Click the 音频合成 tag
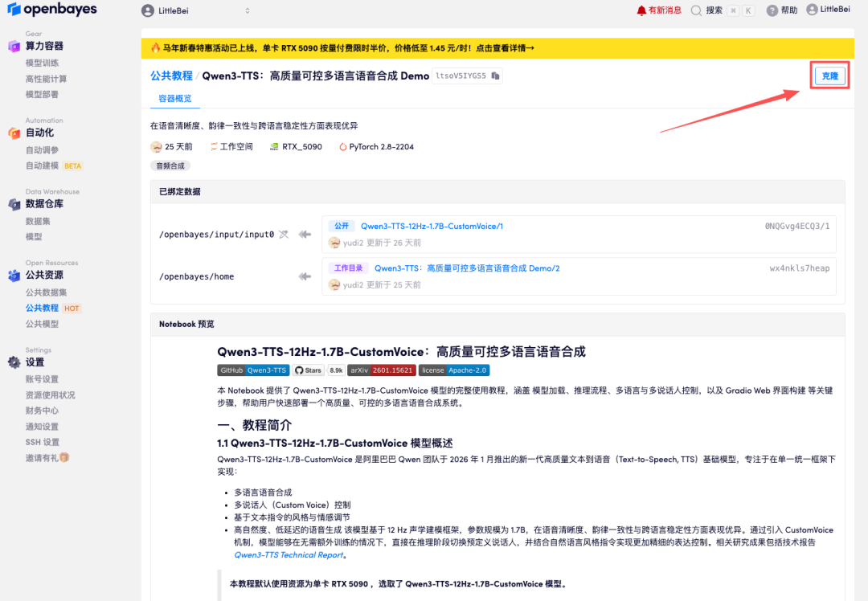This screenshot has width=868, height=601. pyautogui.click(x=170, y=166)
